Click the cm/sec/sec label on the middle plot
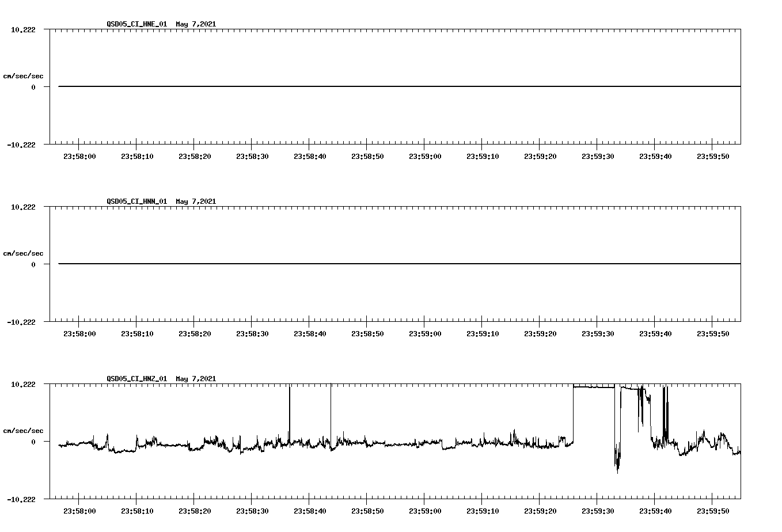Viewport: 782px width, 532px height. (x=23, y=253)
